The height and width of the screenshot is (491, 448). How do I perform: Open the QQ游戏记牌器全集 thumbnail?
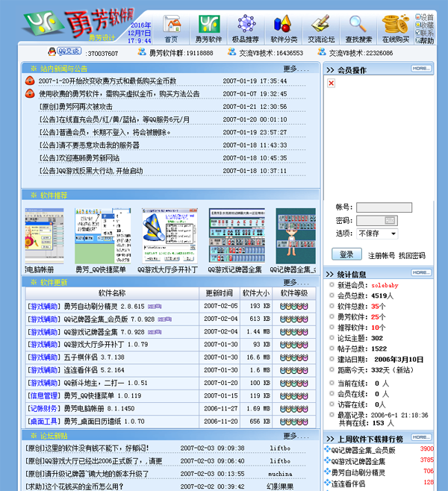pyautogui.click(x=237, y=236)
